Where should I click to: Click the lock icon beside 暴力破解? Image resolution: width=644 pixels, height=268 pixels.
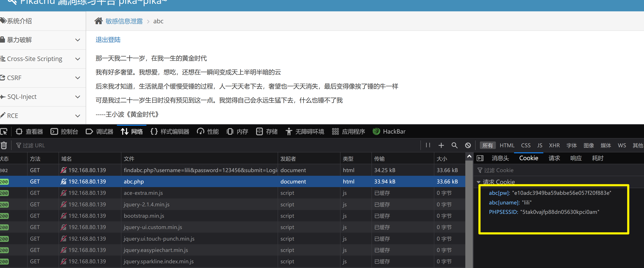(3, 40)
